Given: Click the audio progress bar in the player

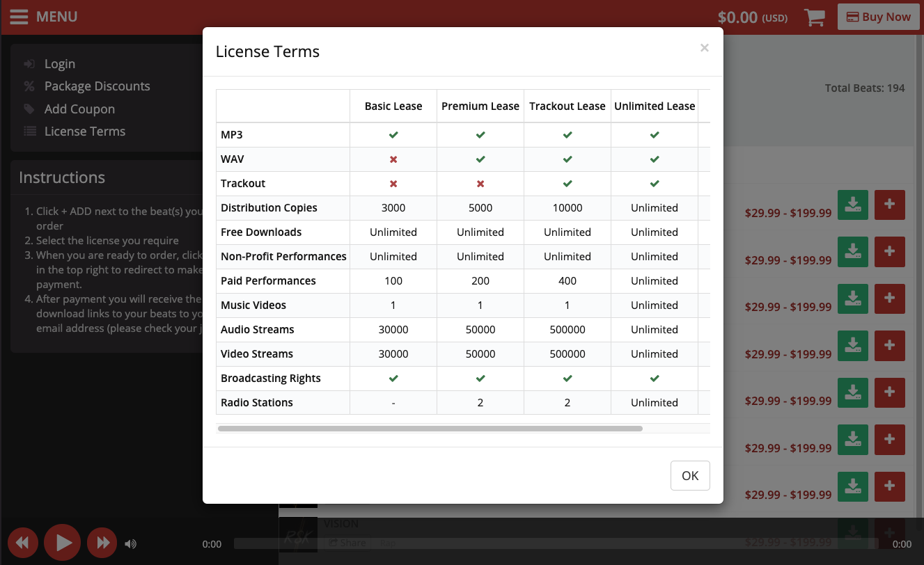Looking at the screenshot, I should 557,543.
